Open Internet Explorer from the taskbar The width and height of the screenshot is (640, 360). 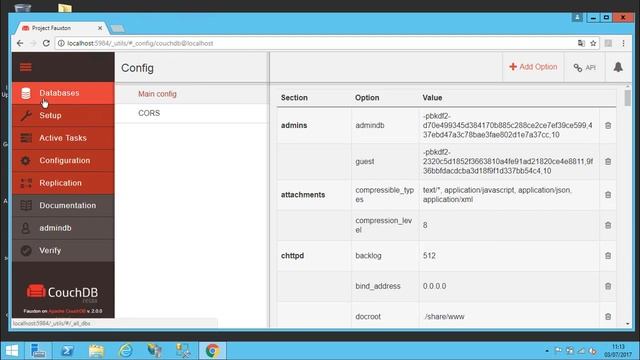(x=125, y=351)
